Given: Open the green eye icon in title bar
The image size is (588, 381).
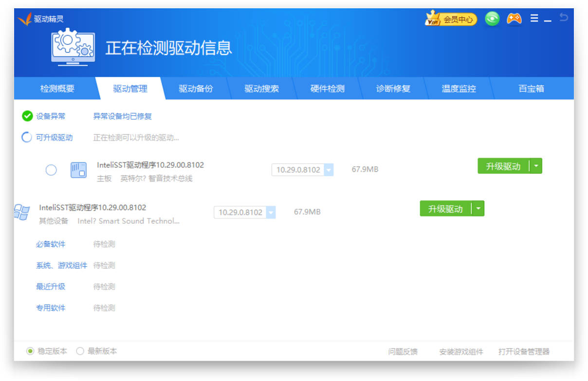Looking at the screenshot, I should pos(492,19).
